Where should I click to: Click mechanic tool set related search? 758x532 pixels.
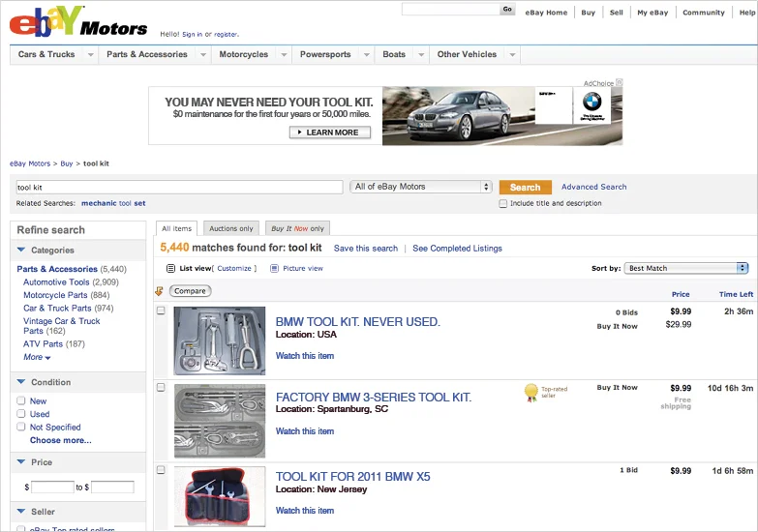point(113,203)
